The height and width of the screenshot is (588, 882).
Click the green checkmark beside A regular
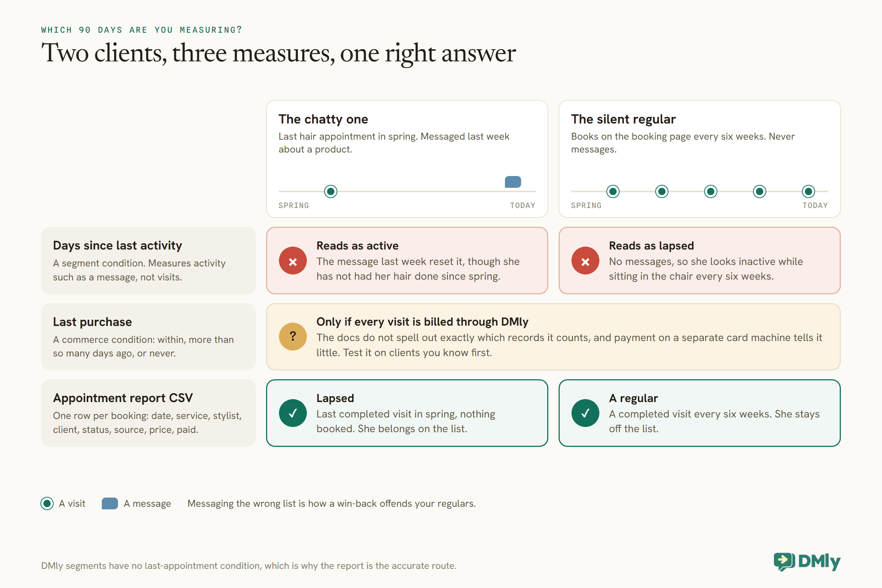click(x=585, y=413)
